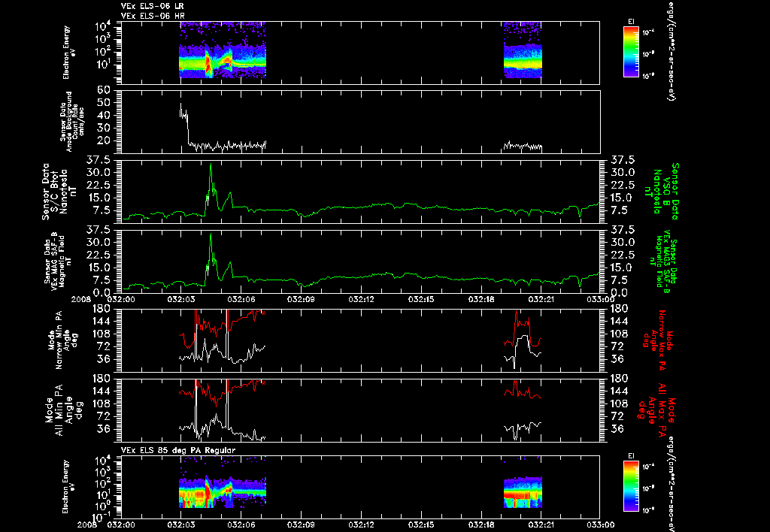Viewport: 770px width, 532px height.
Task: Click the '60' tick on the count rate axis
Action: (x=103, y=90)
